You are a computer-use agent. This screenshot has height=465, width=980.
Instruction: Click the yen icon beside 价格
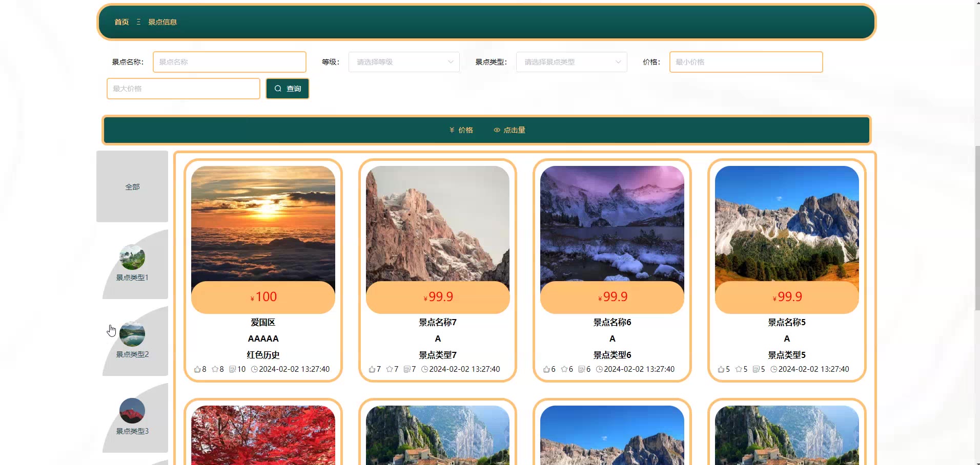pyautogui.click(x=452, y=130)
